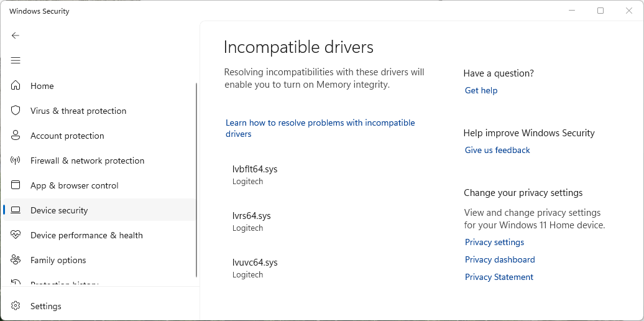Open the Privacy Statement link

pos(499,277)
